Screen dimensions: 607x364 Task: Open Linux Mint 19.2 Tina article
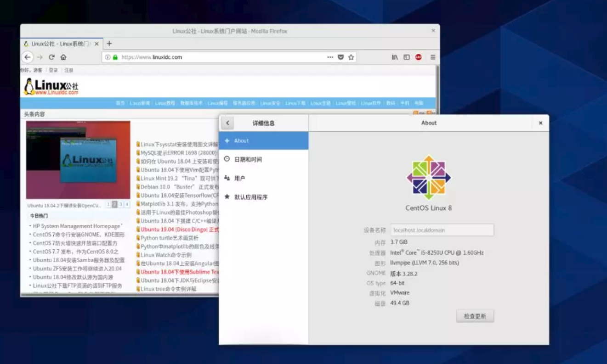pyautogui.click(x=179, y=179)
